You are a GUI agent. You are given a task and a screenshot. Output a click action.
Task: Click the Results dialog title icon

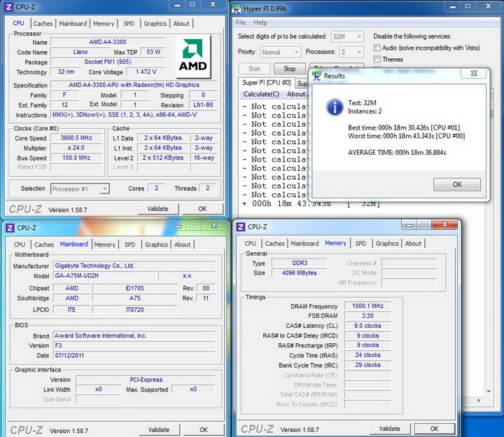pos(316,76)
